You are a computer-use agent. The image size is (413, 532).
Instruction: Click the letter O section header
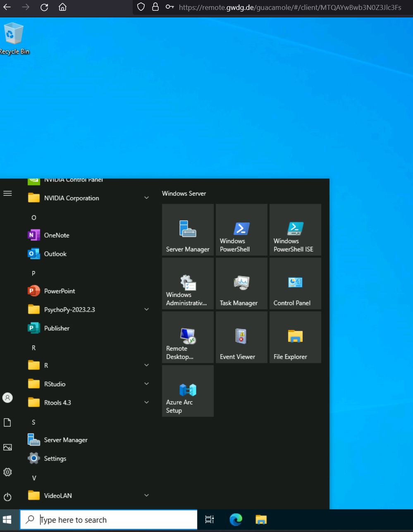point(34,217)
